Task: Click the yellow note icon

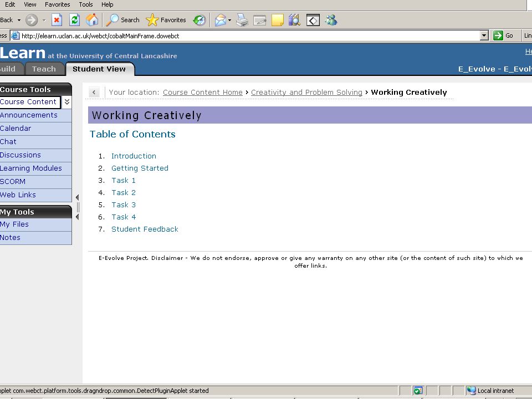Action: pyautogui.click(x=277, y=20)
